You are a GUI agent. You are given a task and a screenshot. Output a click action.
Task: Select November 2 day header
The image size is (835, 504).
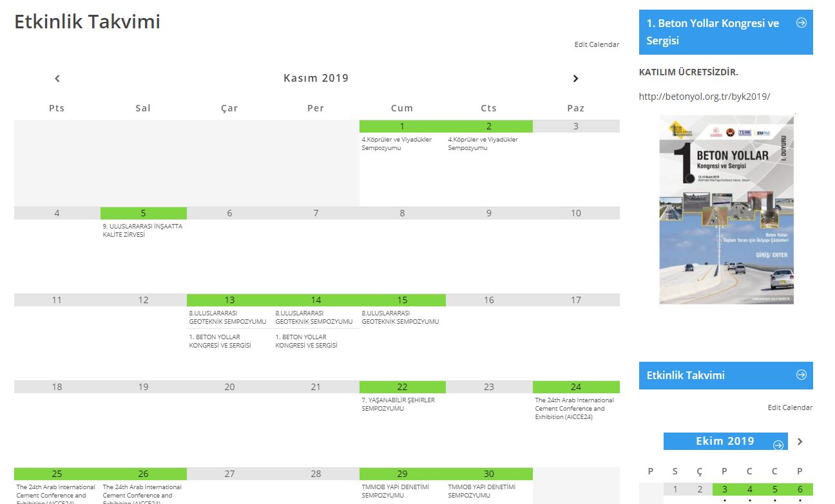click(x=489, y=126)
